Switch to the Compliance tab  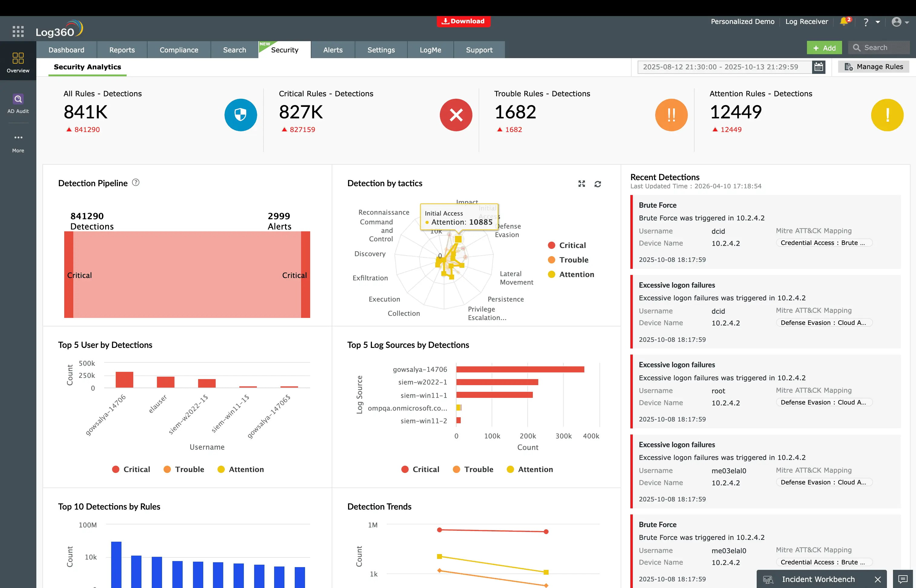click(x=179, y=50)
